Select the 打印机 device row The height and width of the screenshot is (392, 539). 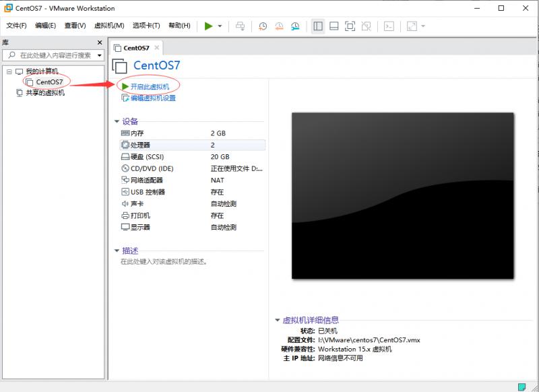[193, 216]
